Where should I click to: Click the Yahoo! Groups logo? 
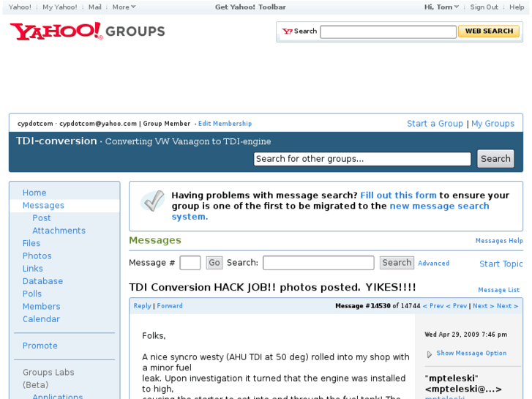[x=87, y=31]
